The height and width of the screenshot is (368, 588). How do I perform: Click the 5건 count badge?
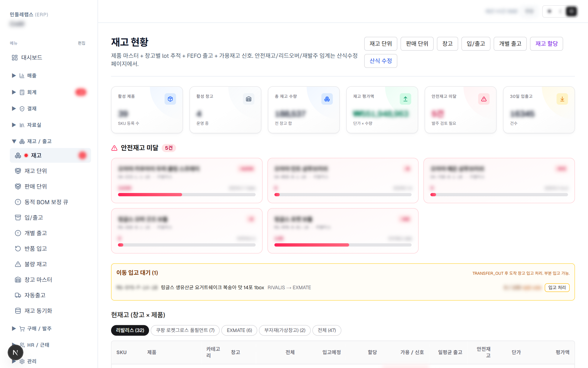tap(169, 148)
